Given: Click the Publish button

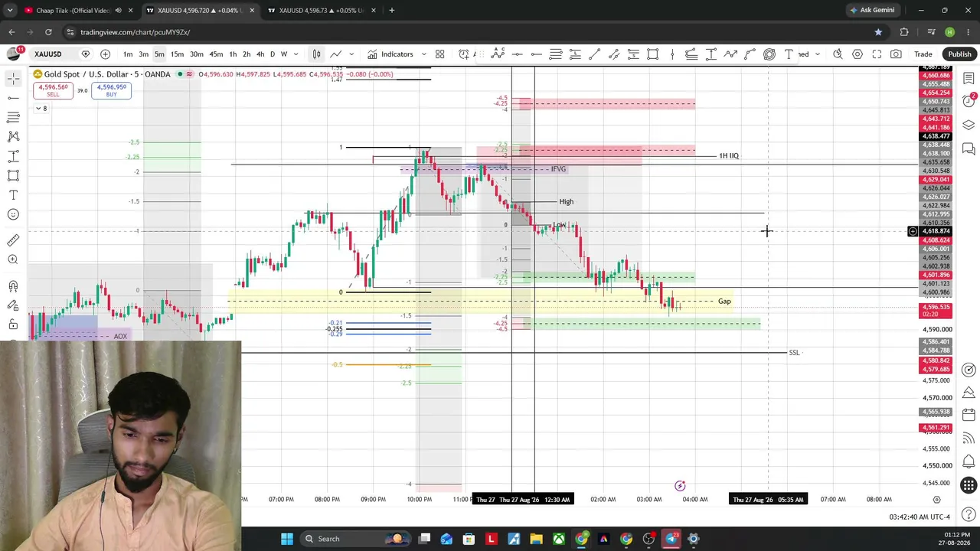Looking at the screenshot, I should (x=959, y=54).
